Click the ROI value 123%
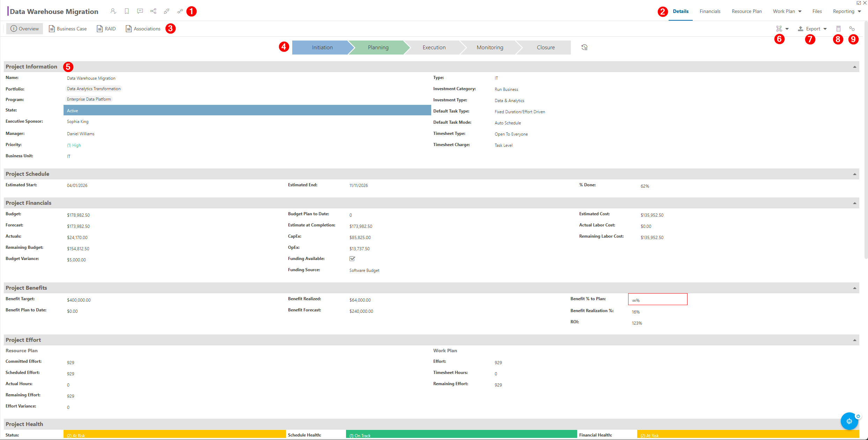Screen dimensions: 868x440 [x=637, y=323]
